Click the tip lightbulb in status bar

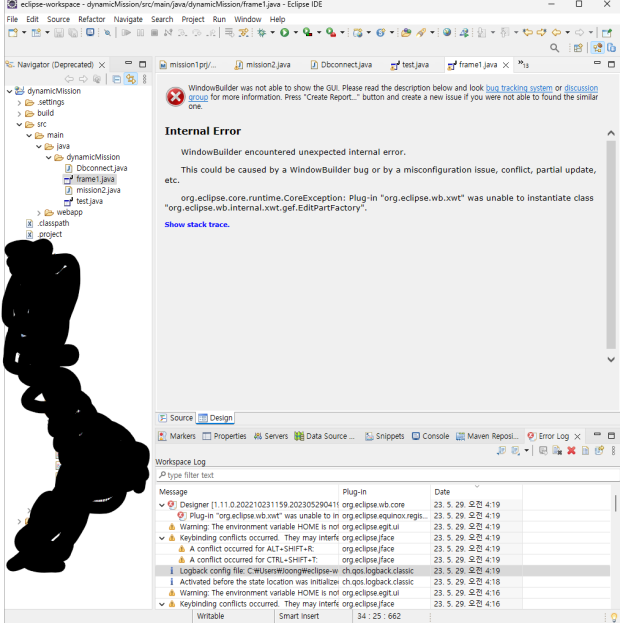614,616
